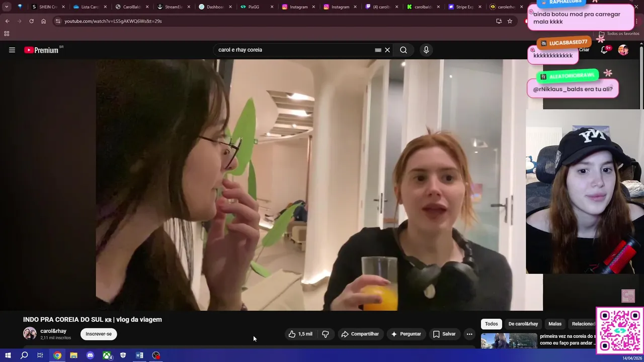Open Todos os favoritos bookmarks folder
644x362 pixels.
click(619, 34)
